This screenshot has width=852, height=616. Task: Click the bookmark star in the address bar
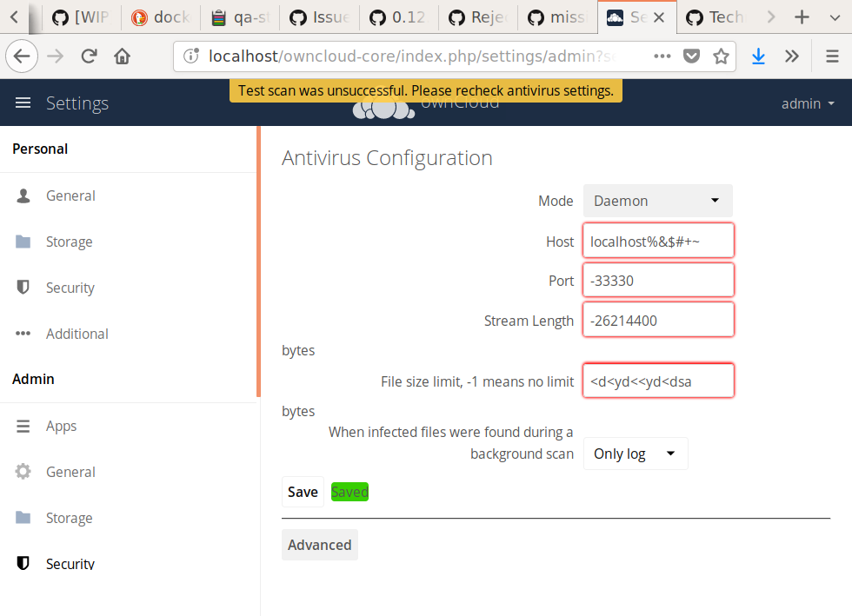722,55
